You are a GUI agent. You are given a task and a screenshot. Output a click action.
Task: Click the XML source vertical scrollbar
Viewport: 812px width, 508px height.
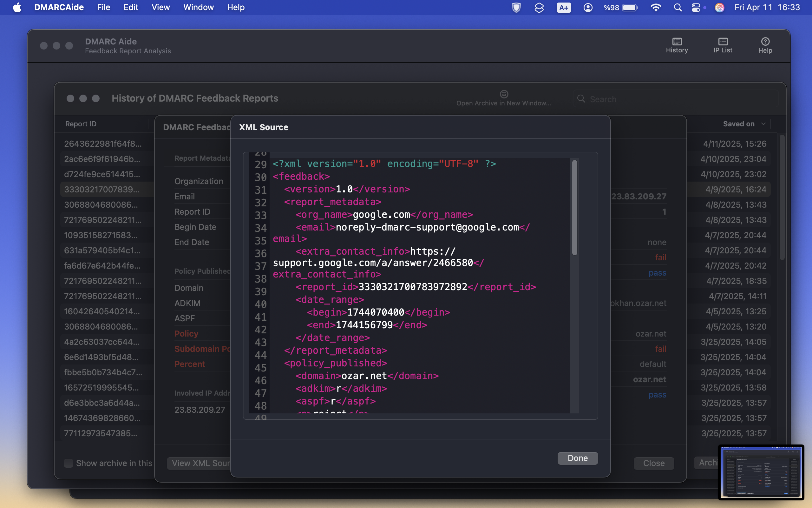point(574,207)
